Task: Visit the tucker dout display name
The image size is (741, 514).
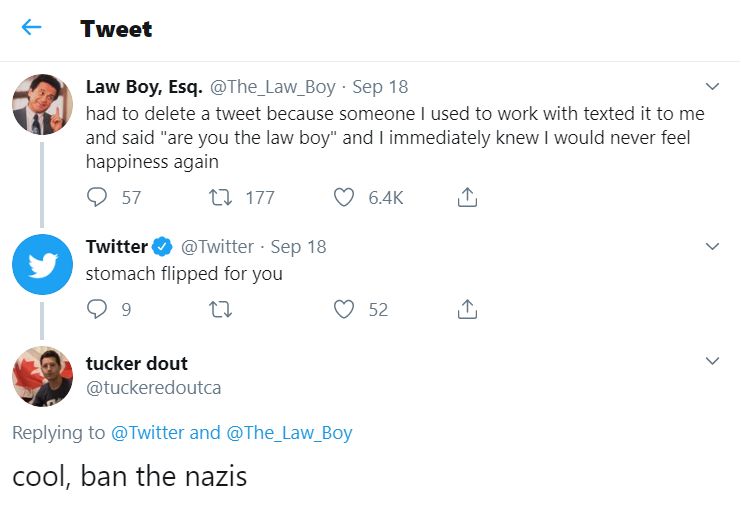Action: pyautogui.click(x=137, y=363)
